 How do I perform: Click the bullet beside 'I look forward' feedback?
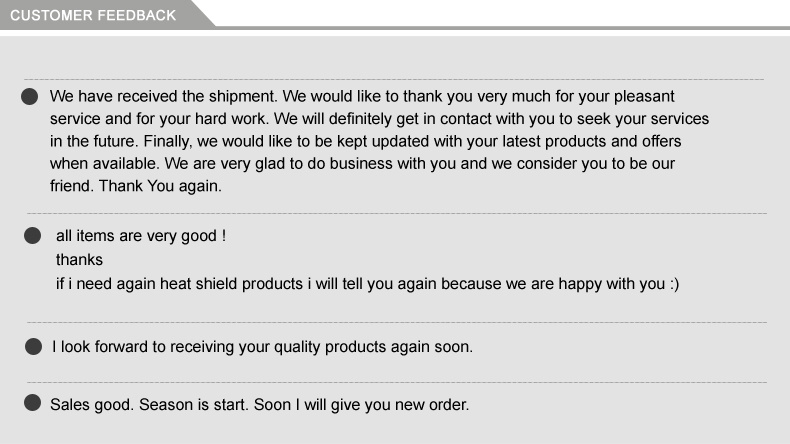[34, 346]
